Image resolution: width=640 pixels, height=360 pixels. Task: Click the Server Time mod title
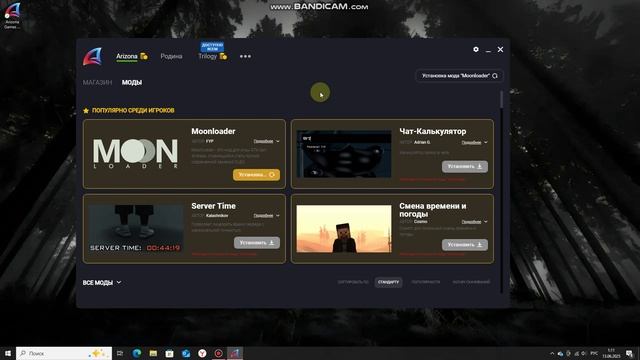click(213, 206)
